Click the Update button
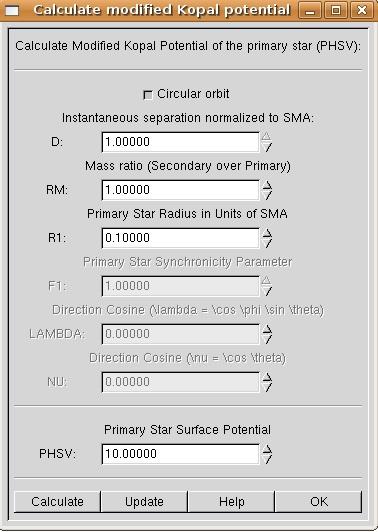This screenshot has width=378, height=532. [144, 501]
